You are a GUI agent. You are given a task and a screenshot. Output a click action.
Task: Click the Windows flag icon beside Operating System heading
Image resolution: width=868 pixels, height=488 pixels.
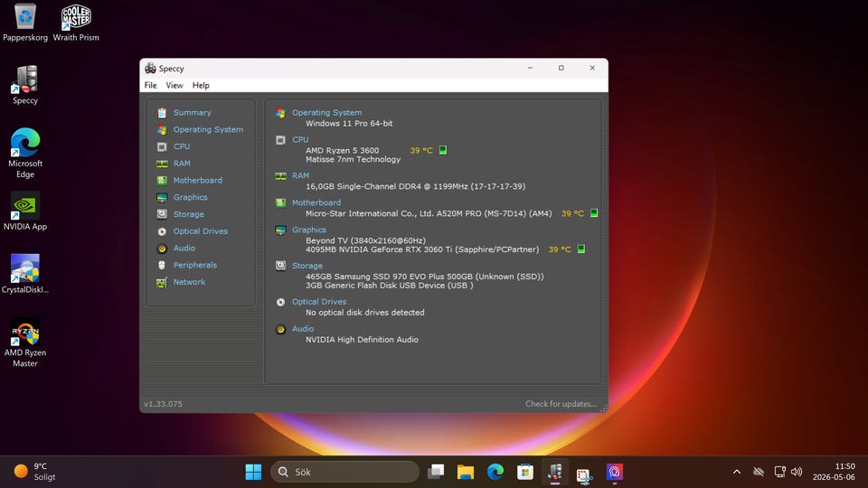(280, 113)
